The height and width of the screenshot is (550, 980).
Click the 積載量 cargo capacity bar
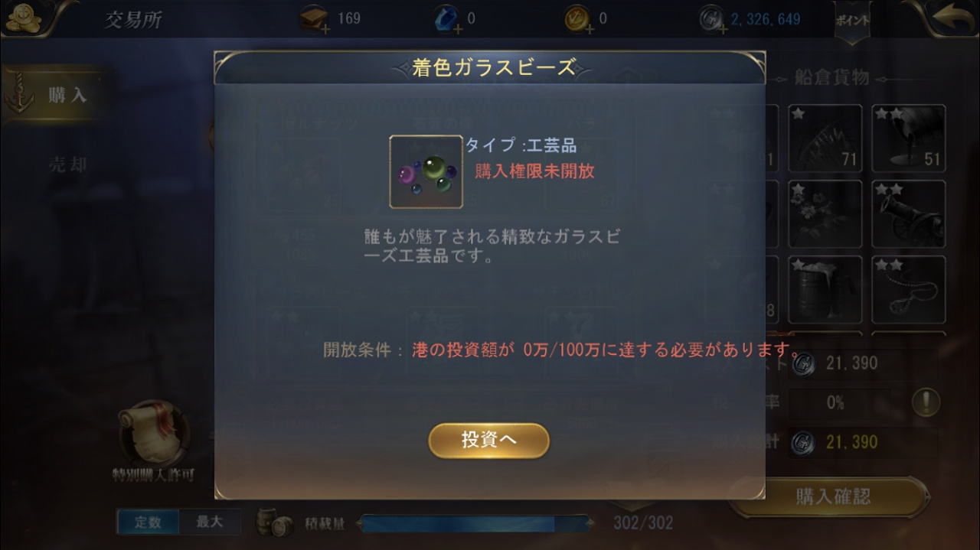pyautogui.click(x=475, y=523)
